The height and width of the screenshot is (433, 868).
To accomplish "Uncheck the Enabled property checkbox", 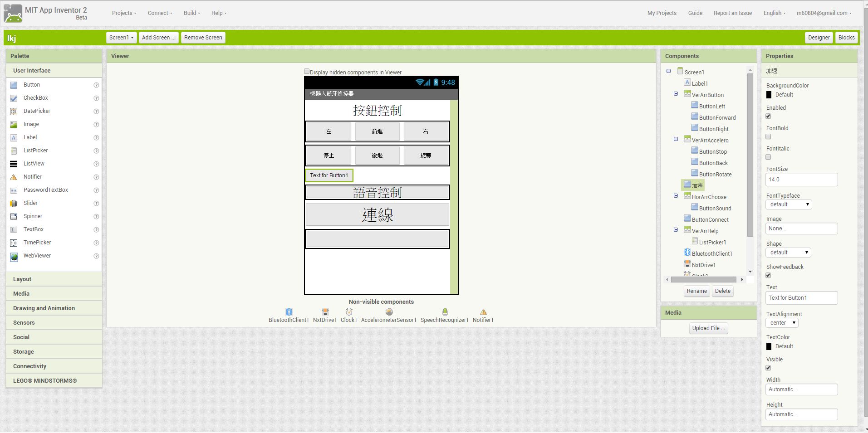I will (x=768, y=116).
